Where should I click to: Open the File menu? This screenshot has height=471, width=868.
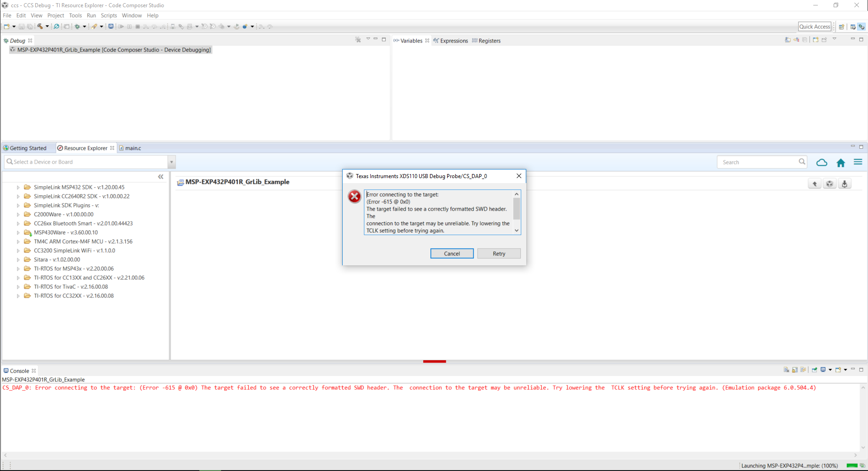coord(7,15)
